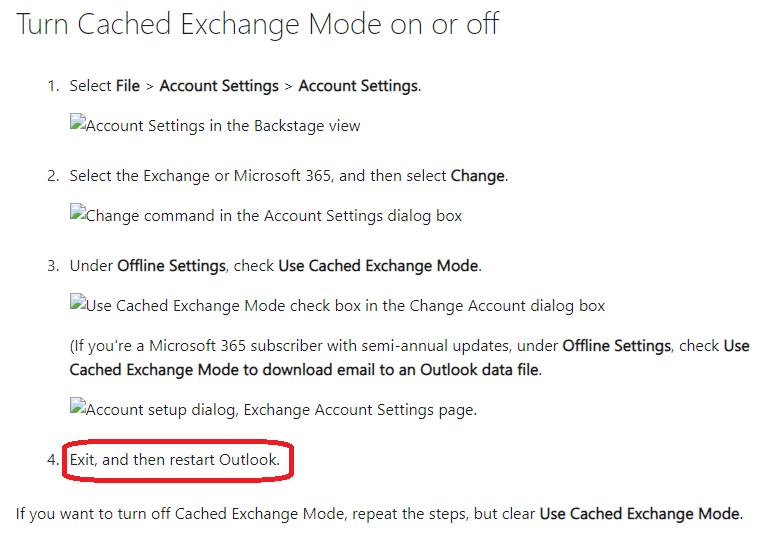771x537 pixels.
Task: Click alt text Exchange Account Settings page
Action: pos(281,410)
